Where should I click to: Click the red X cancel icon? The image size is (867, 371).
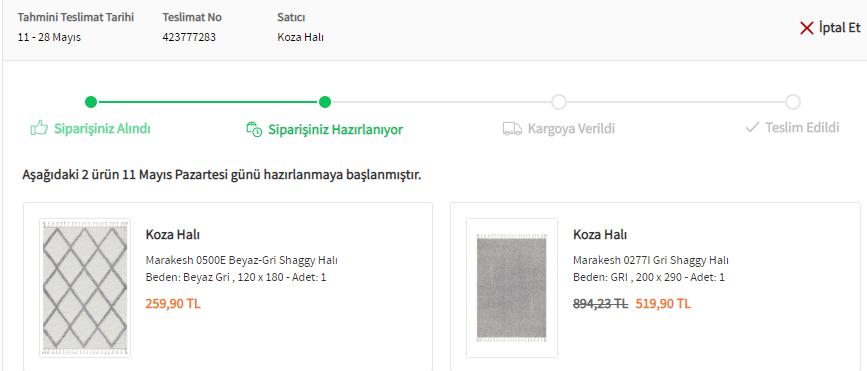pos(807,28)
